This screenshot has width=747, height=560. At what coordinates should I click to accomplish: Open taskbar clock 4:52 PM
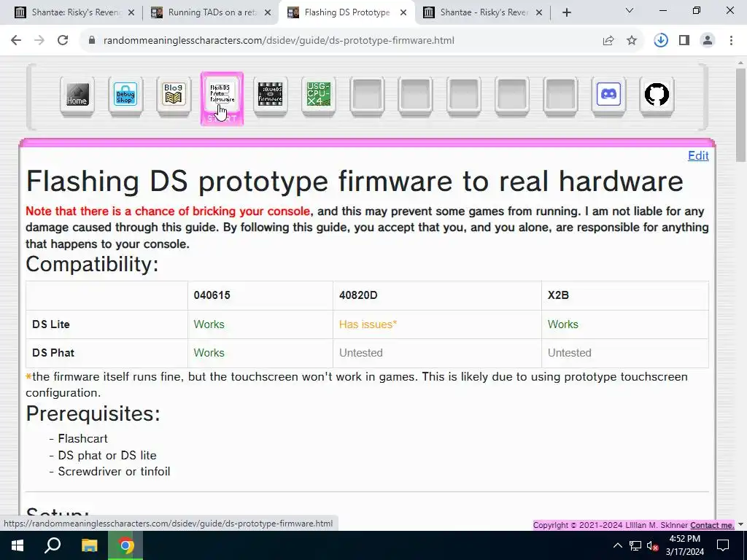(x=684, y=545)
